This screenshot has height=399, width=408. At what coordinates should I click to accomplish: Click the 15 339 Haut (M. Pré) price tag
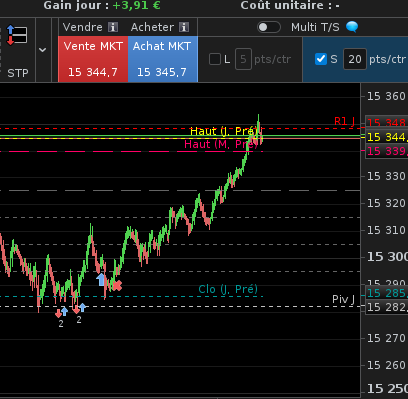point(387,151)
